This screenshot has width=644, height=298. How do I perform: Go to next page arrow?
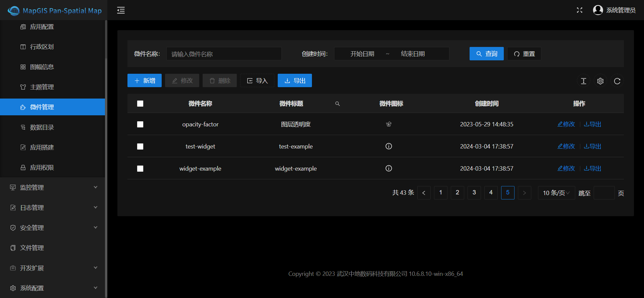tap(525, 193)
